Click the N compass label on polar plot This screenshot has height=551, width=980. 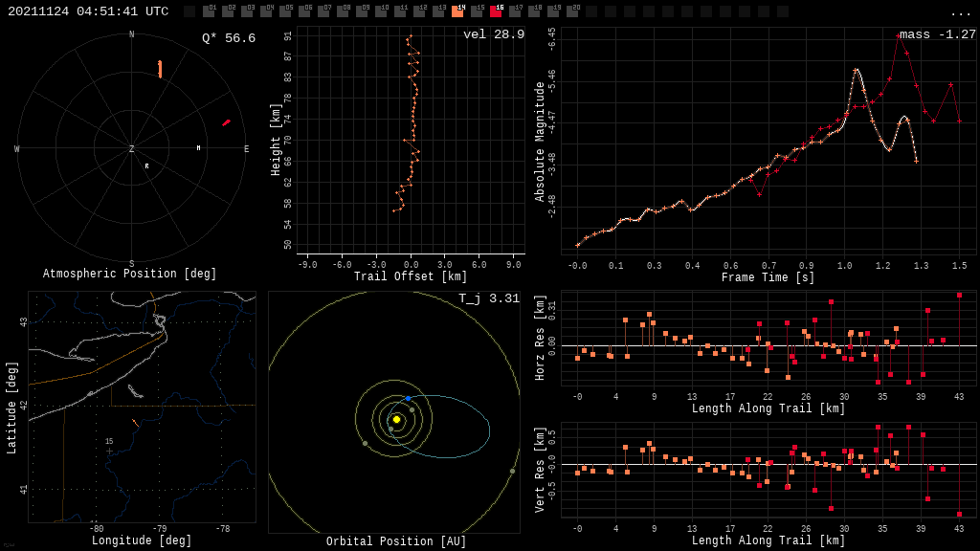click(131, 34)
